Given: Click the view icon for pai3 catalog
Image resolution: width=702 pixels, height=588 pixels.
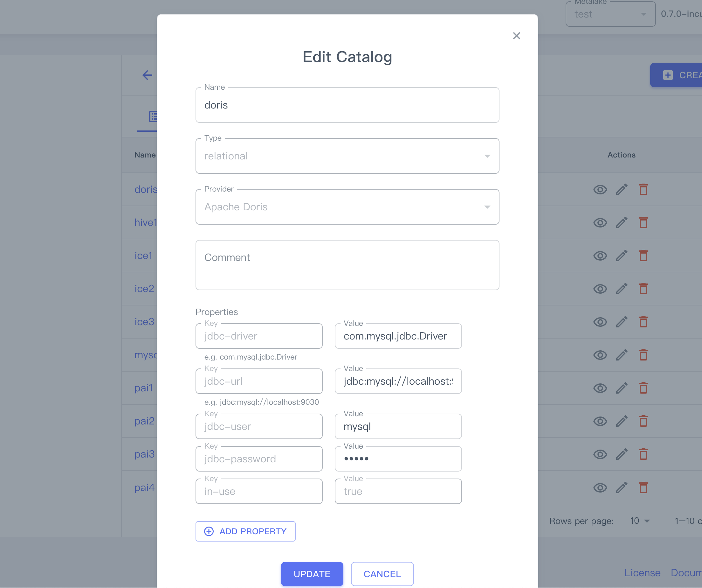Looking at the screenshot, I should (x=601, y=454).
